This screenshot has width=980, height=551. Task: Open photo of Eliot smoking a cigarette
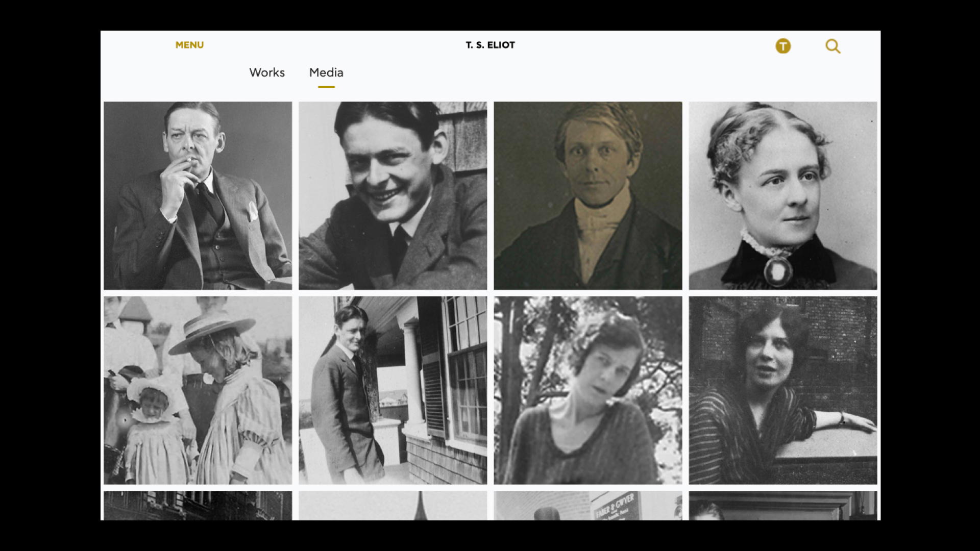(198, 195)
